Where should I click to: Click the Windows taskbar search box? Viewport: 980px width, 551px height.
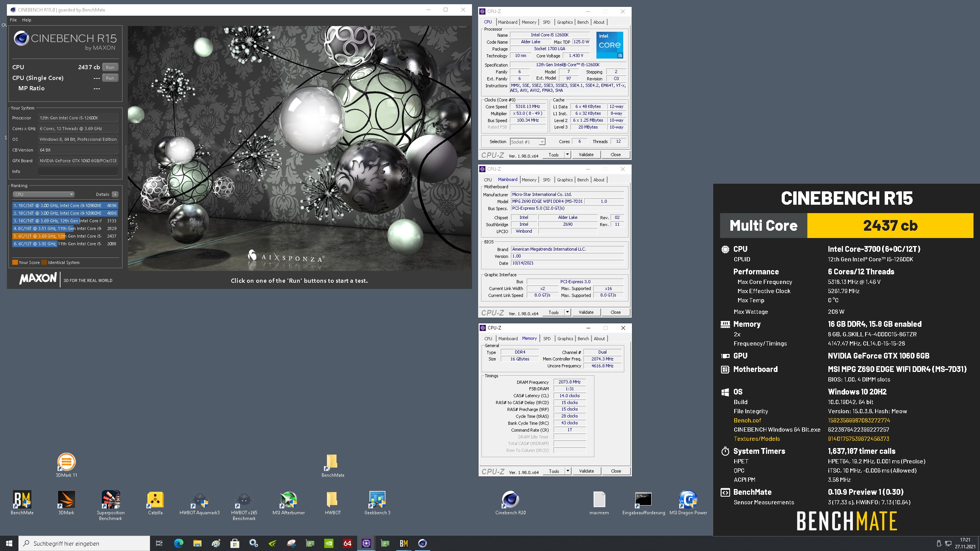click(x=84, y=543)
